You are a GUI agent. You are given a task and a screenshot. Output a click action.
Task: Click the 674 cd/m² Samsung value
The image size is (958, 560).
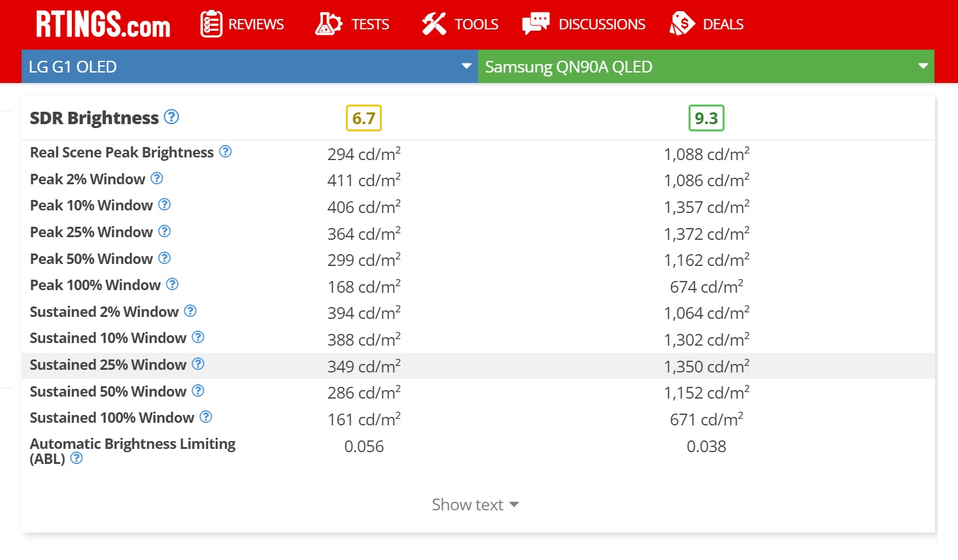[x=706, y=286]
